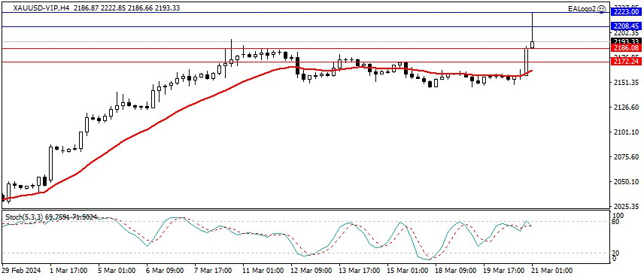Click the 5 Mar 01:00 time label

pyautogui.click(x=116, y=271)
